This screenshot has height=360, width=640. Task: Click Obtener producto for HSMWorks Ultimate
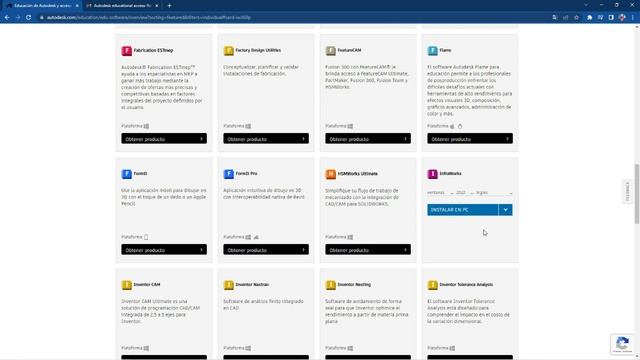point(368,250)
